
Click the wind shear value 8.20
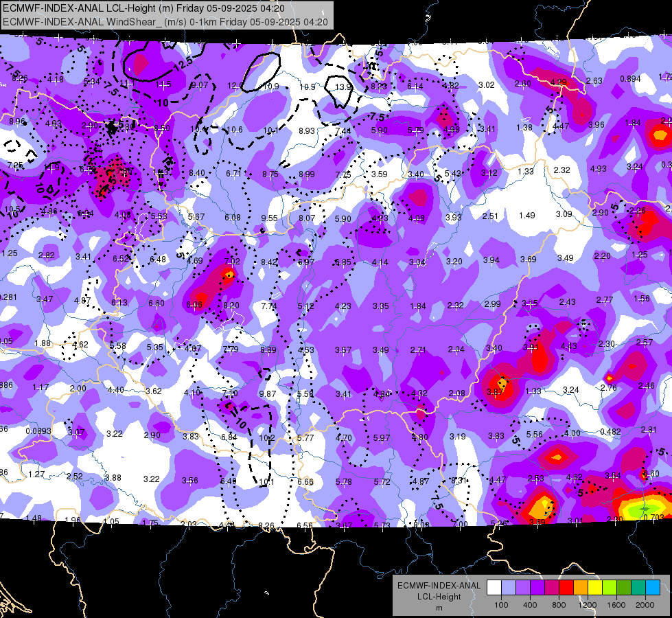231,306
